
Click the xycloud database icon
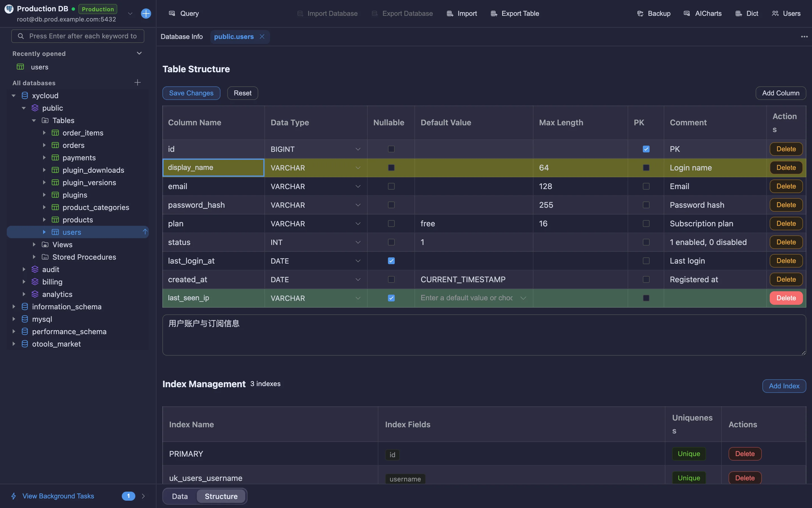point(25,96)
